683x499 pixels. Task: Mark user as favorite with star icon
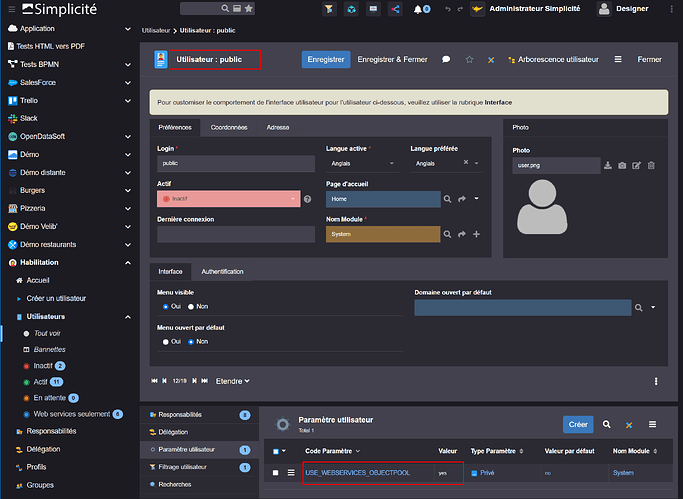point(469,59)
